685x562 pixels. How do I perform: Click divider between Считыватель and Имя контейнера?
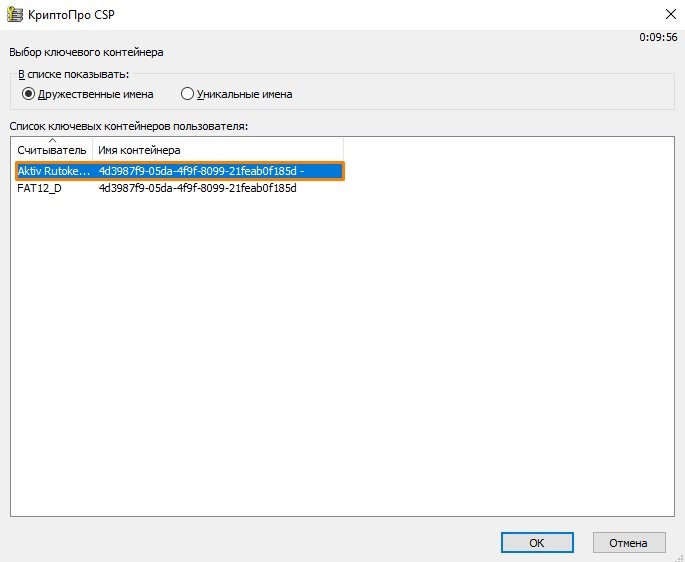pos(93,150)
